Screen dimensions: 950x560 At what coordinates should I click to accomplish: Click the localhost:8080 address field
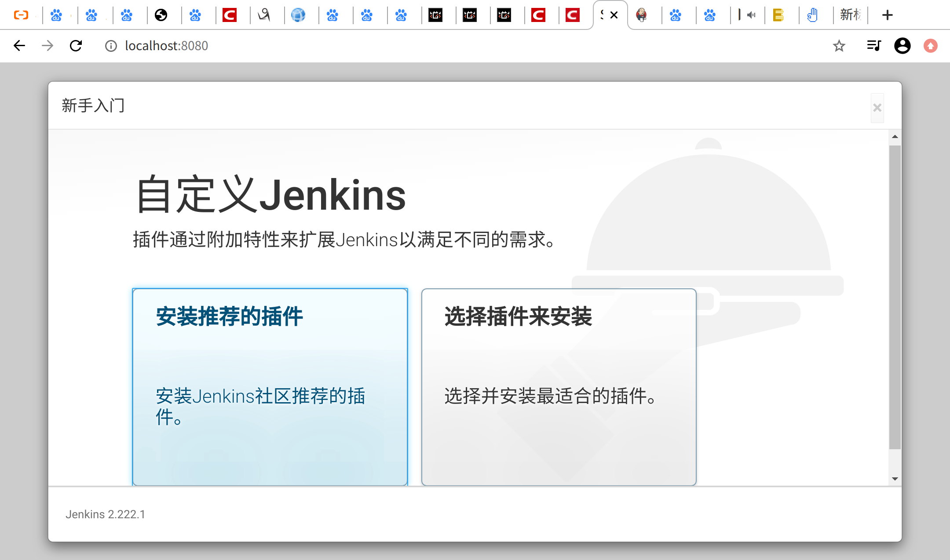click(x=166, y=46)
